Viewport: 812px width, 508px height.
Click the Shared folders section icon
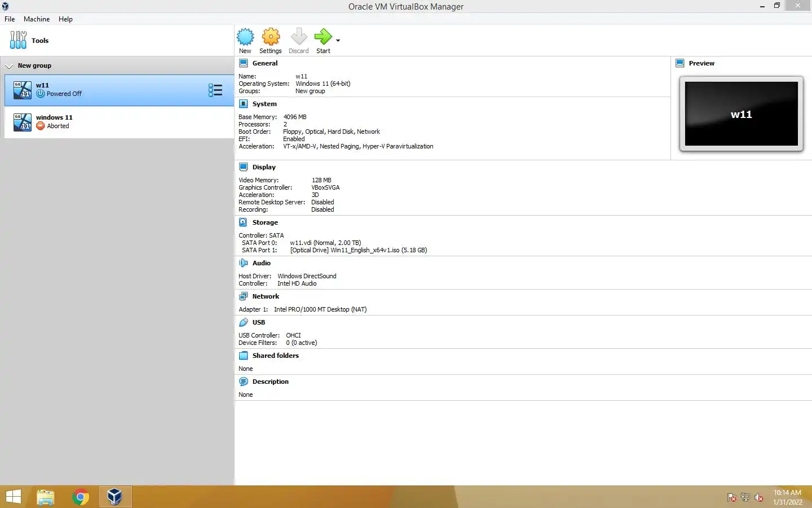pyautogui.click(x=244, y=356)
